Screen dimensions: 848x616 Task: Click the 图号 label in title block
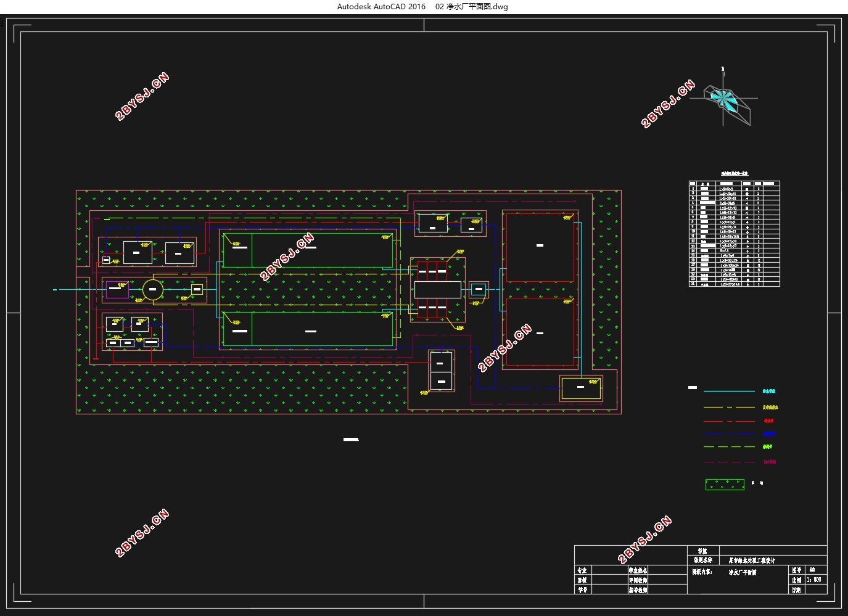pyautogui.click(x=797, y=570)
